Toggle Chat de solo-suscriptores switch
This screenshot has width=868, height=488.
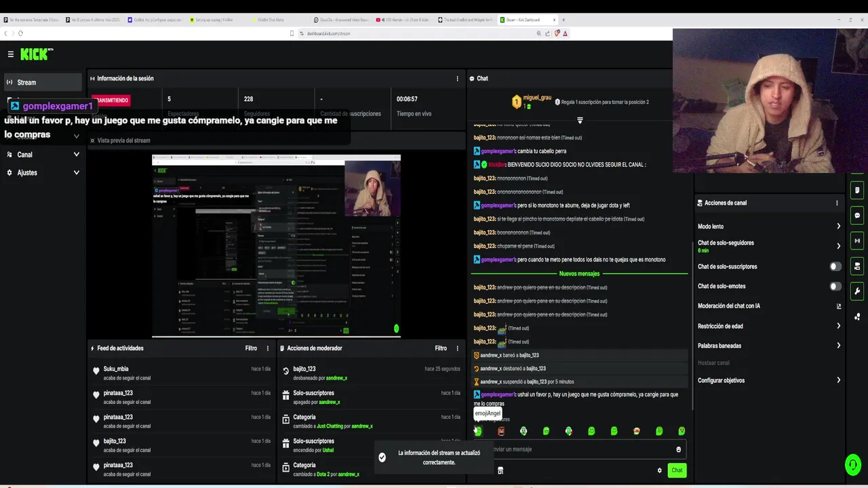tap(835, 266)
